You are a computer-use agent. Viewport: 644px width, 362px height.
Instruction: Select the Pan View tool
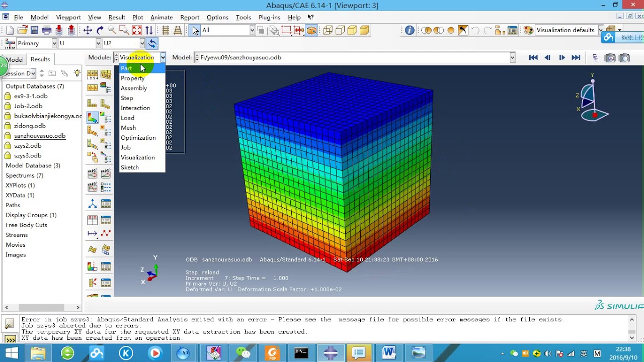pos(88,30)
